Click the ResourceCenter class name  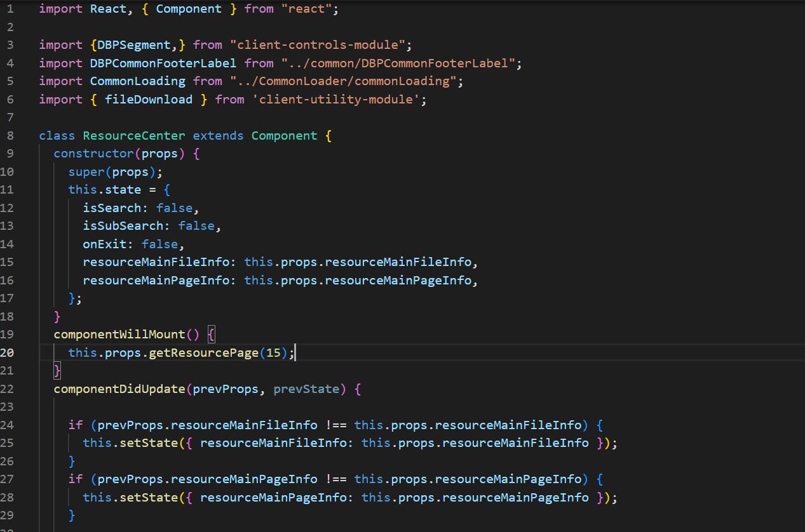point(134,136)
